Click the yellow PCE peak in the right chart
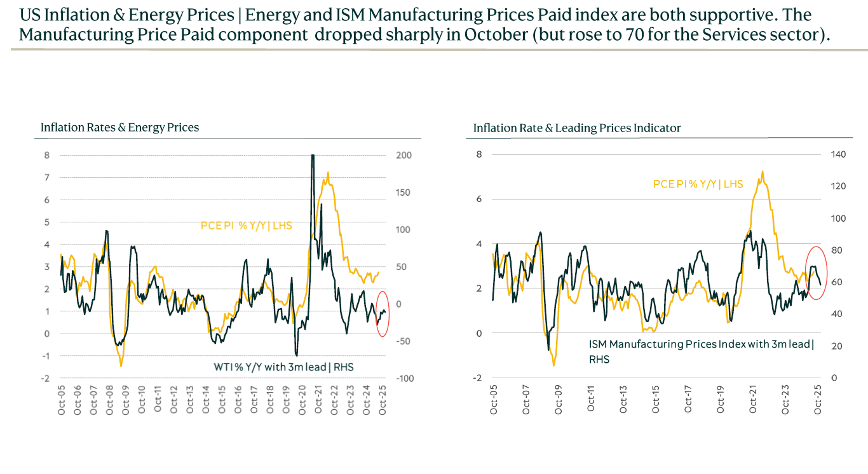The width and height of the screenshot is (868, 474). pos(761,172)
